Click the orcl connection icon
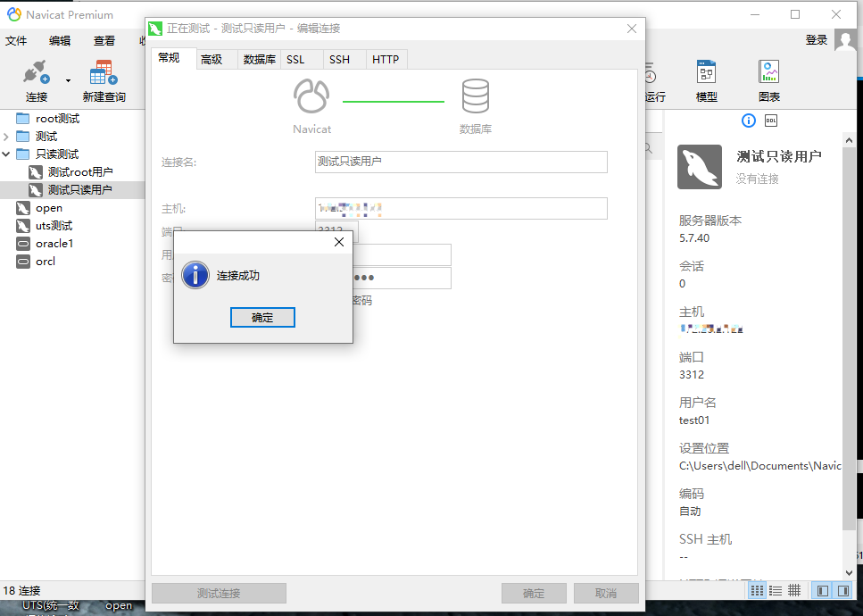 click(23, 262)
